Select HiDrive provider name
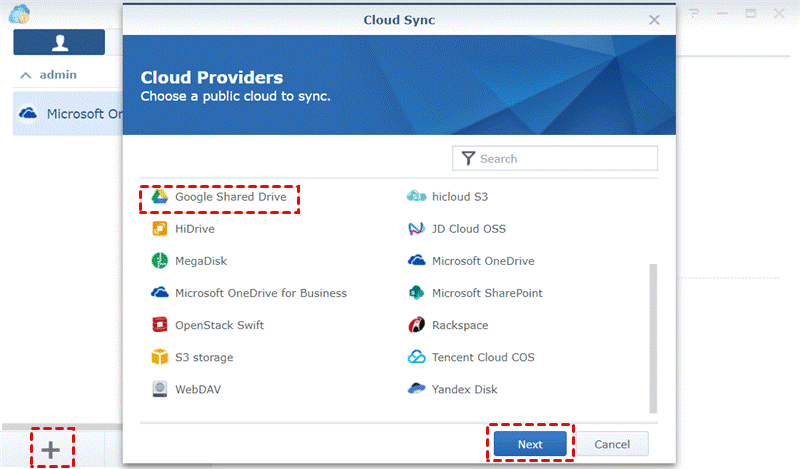This screenshot has height=469, width=800. [x=194, y=229]
